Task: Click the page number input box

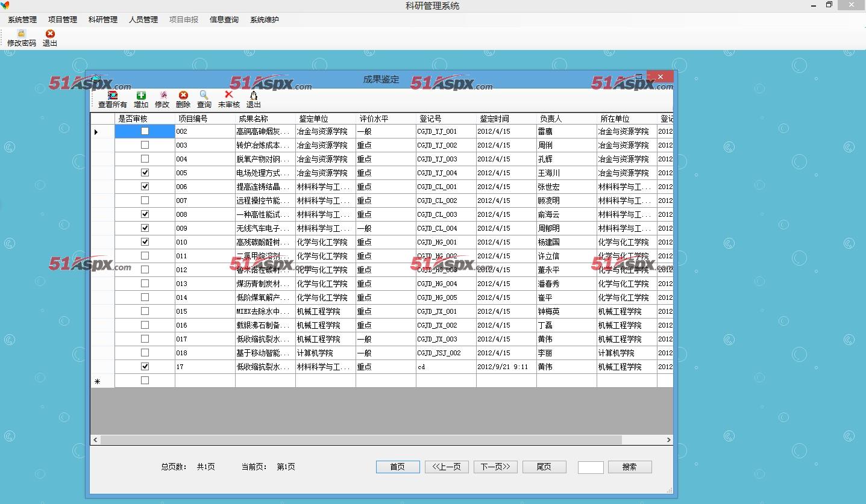Action: pos(591,467)
